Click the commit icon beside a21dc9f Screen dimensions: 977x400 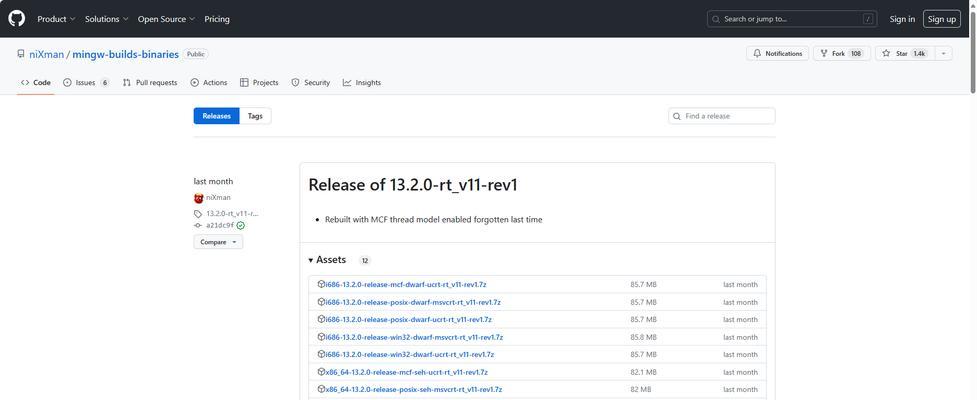pos(198,226)
